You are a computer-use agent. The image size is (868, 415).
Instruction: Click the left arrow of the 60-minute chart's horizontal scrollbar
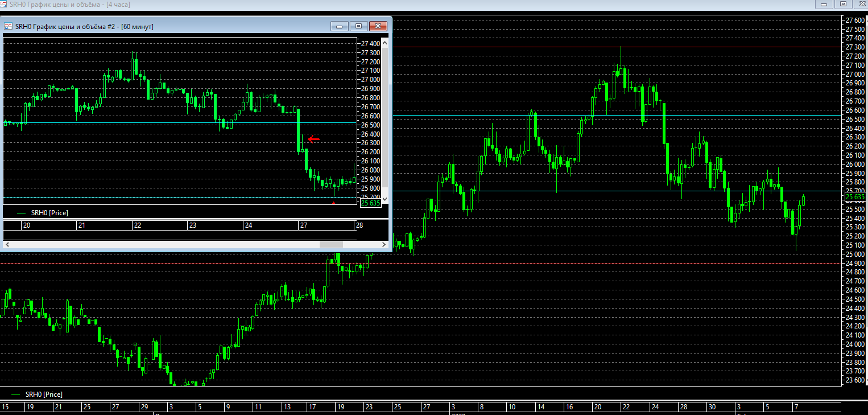coord(7,244)
